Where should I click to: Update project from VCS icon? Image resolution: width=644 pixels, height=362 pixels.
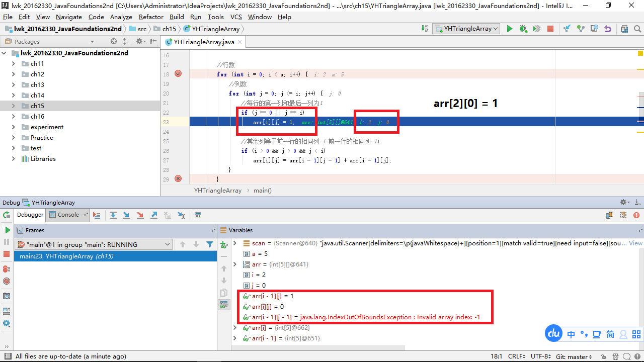pyautogui.click(x=567, y=29)
